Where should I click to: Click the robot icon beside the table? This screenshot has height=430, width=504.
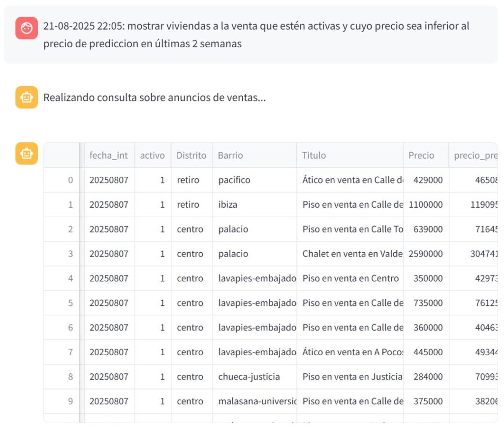coord(26,154)
